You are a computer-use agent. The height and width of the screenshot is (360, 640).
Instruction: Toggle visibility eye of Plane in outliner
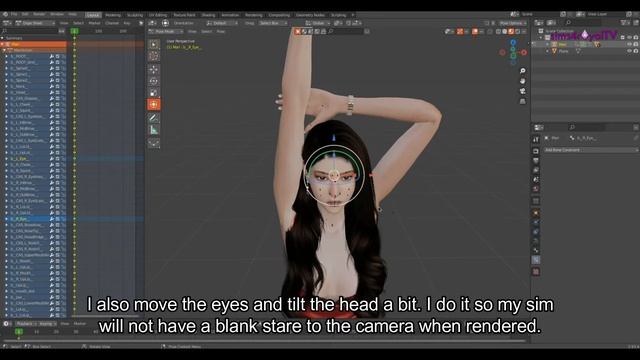629,51
